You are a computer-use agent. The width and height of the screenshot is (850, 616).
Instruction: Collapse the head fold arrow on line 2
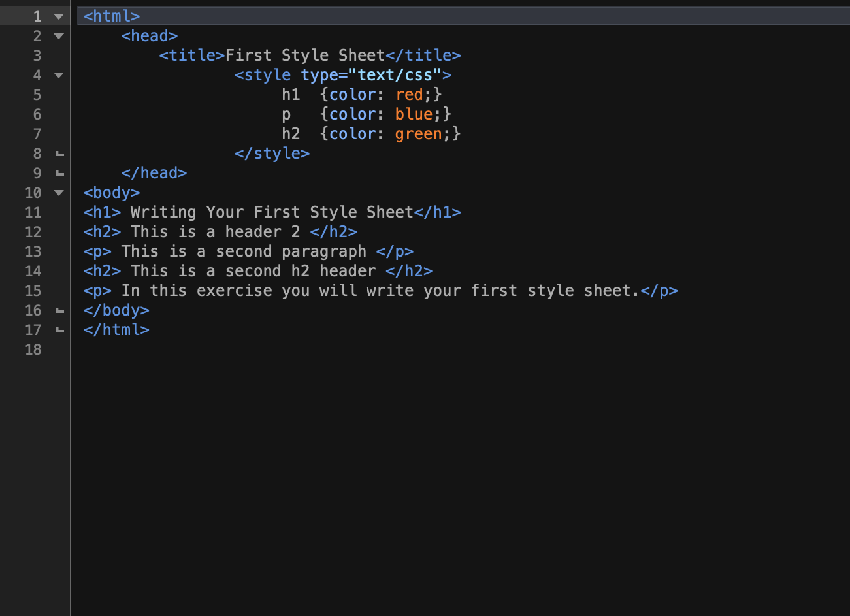pyautogui.click(x=59, y=36)
